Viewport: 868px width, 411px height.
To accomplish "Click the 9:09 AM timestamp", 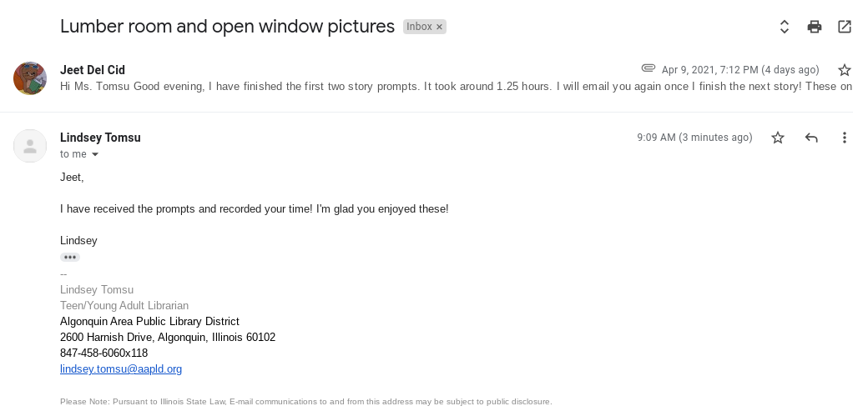I will 694,138.
